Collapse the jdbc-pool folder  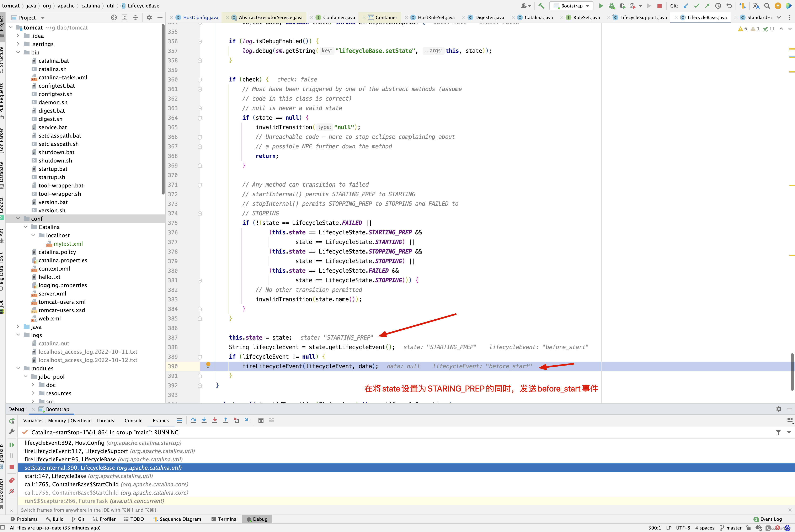pos(26,377)
